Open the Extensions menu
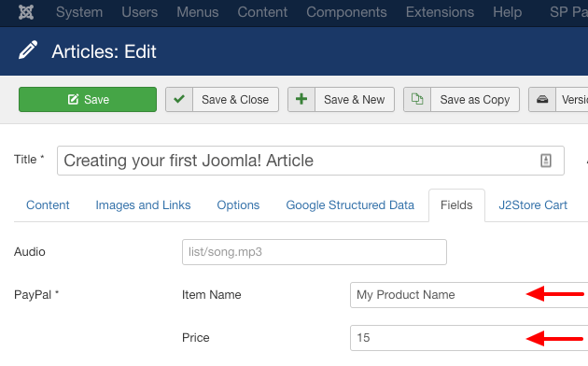Screen dimensions: 588x366 pos(440,12)
